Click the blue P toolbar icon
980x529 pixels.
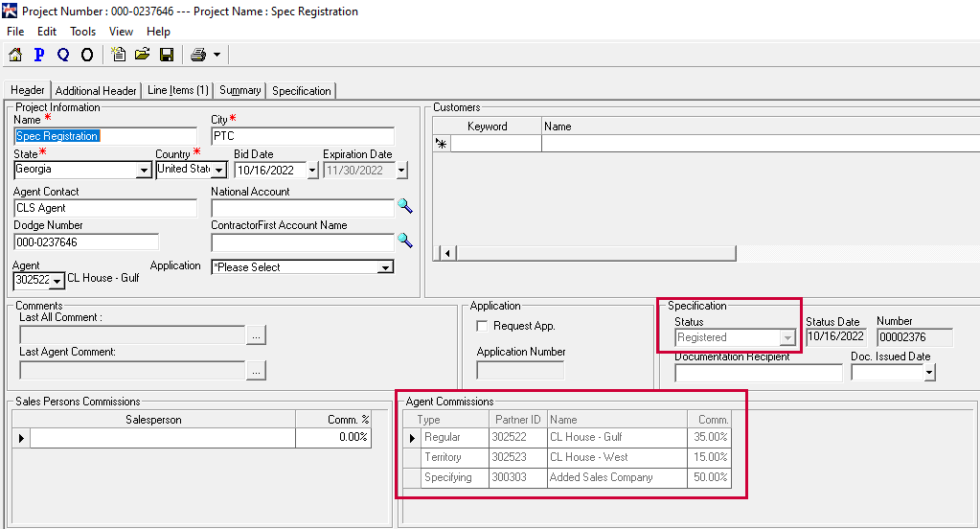pyautogui.click(x=39, y=55)
